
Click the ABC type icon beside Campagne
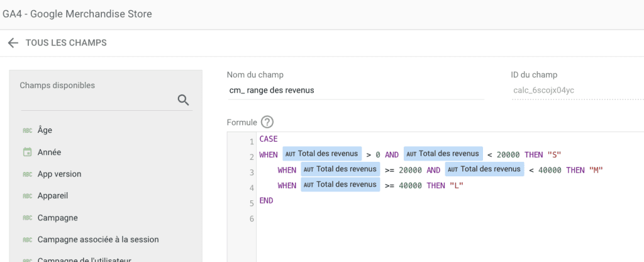28,218
